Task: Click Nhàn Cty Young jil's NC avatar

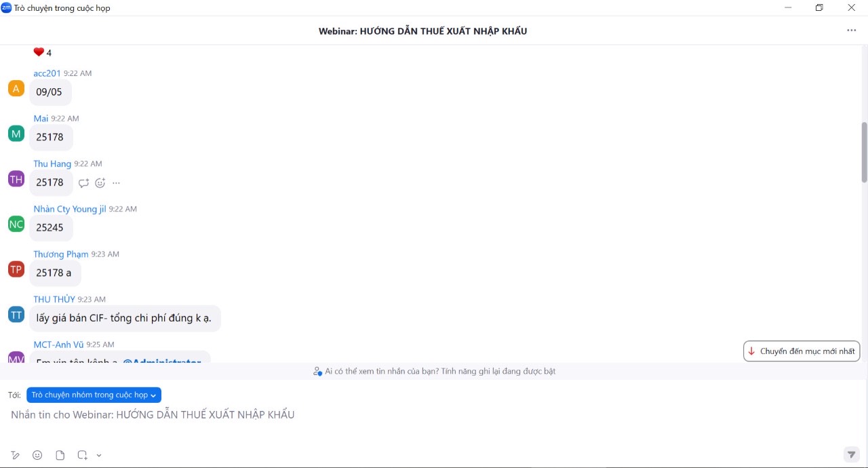Action: [x=16, y=224]
